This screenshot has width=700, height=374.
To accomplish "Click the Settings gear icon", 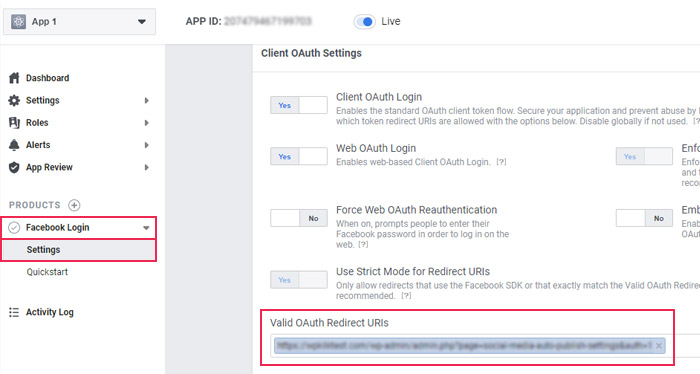I will click(14, 100).
